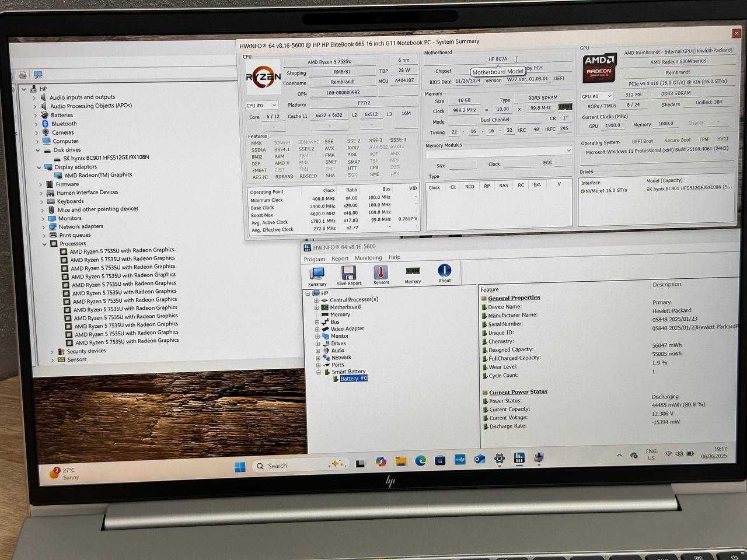
Task: Select SK hynix BC901 disk in Device Manager
Action: click(x=106, y=158)
